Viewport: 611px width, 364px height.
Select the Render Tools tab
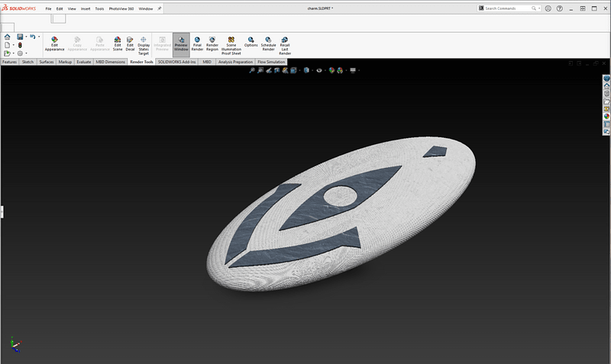[x=141, y=62]
